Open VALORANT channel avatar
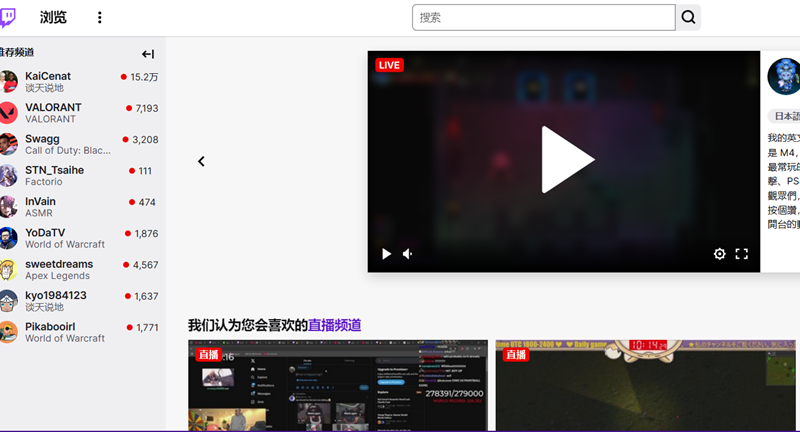 coord(8,113)
